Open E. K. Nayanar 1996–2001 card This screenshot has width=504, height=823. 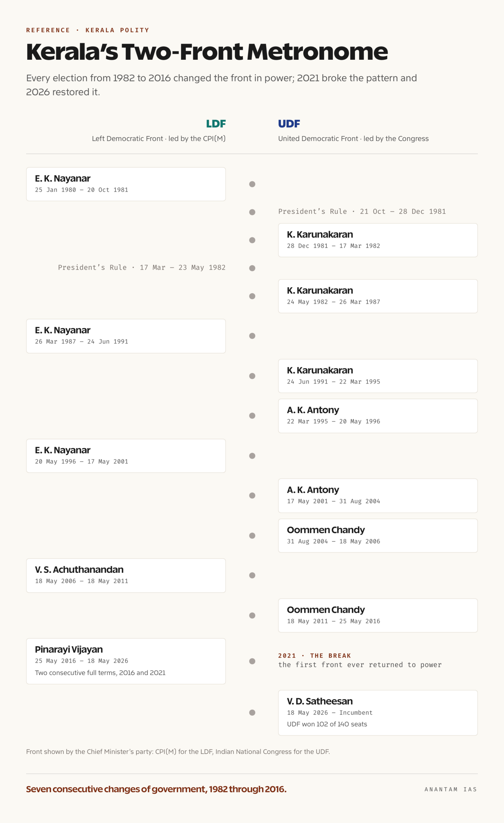[126, 456]
